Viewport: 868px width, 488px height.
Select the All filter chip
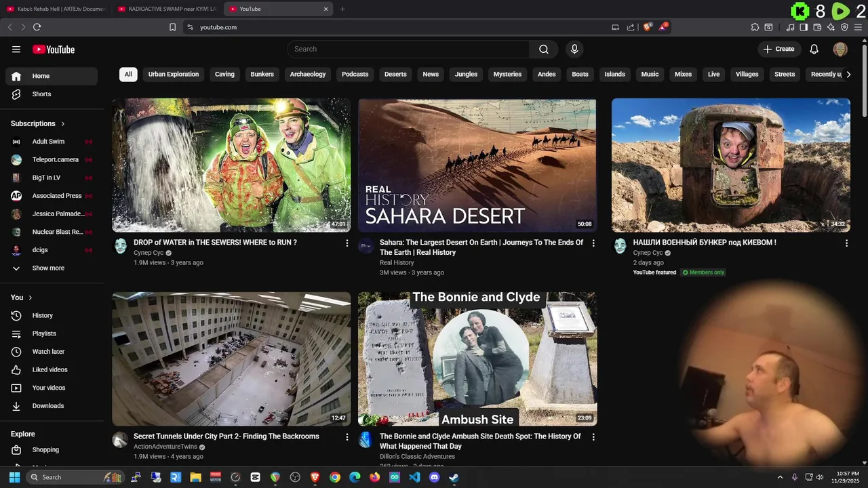[128, 74]
